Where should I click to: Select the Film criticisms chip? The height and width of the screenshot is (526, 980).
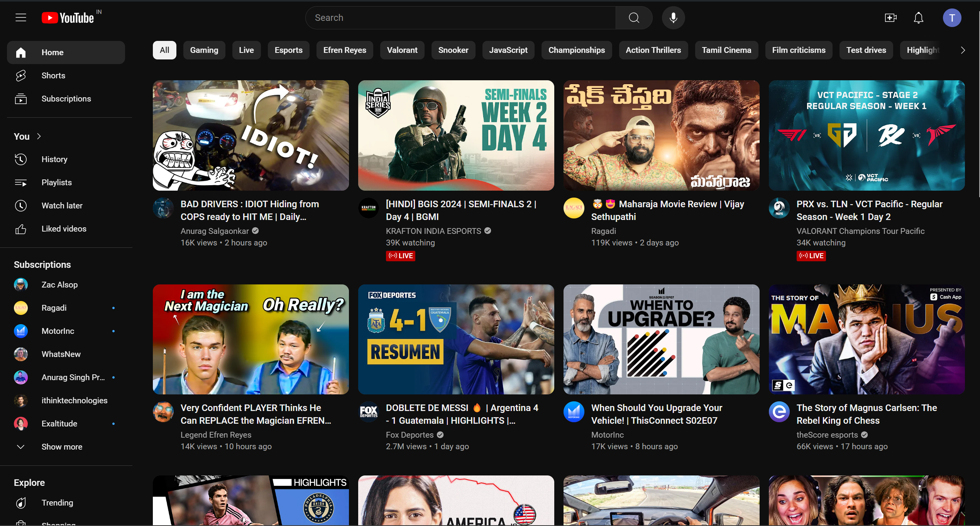[x=799, y=50]
